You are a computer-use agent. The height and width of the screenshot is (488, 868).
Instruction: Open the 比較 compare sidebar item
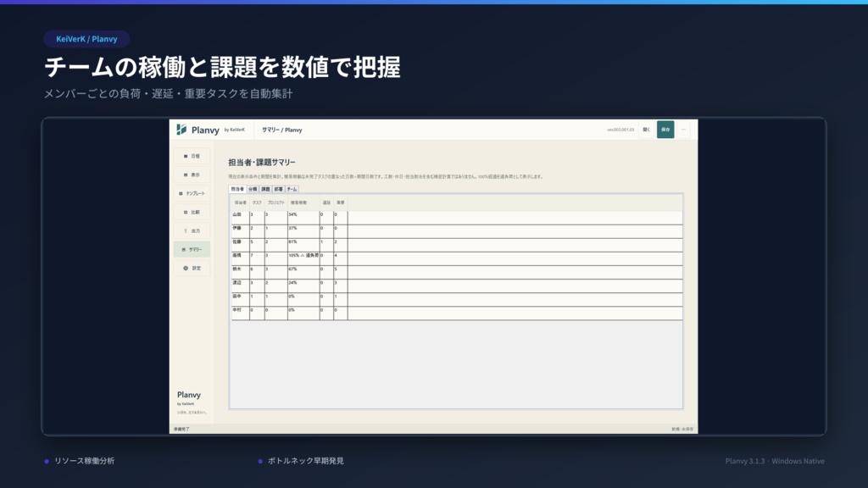tap(192, 212)
